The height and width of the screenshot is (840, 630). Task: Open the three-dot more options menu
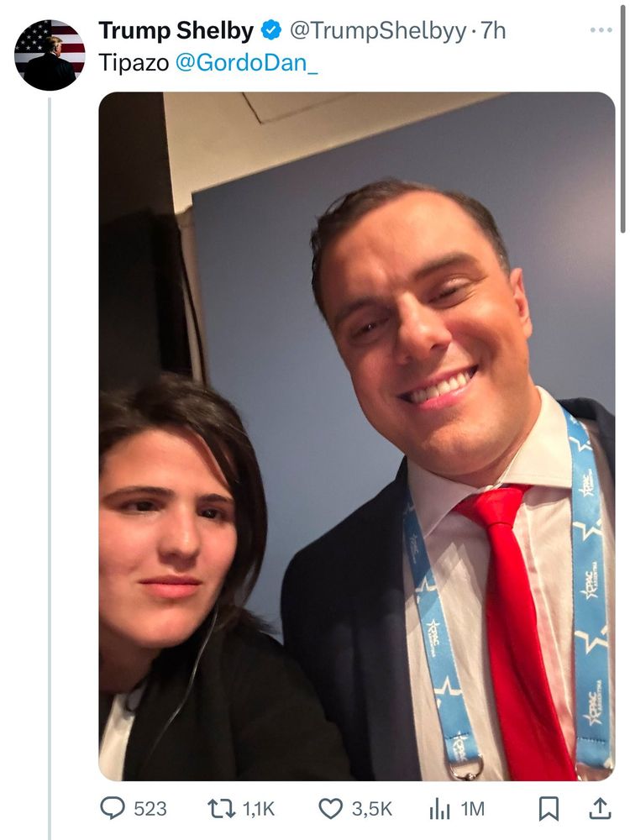601,30
